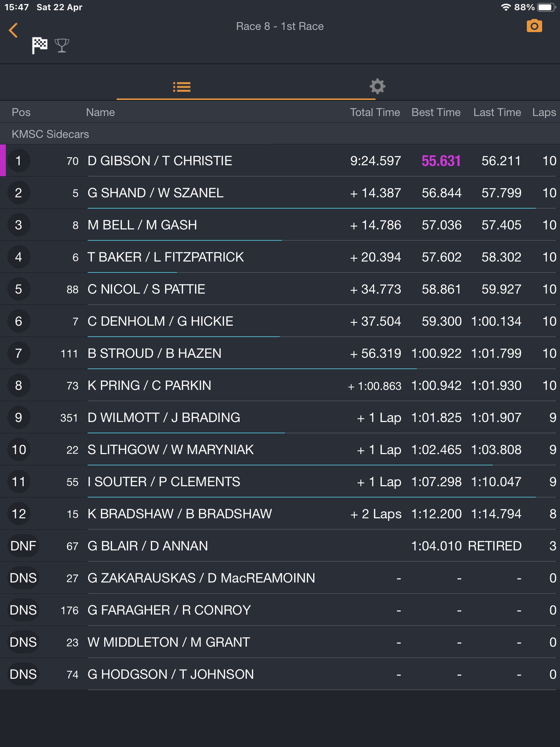Tap the Best Time column header
This screenshot has width=560, height=747.
point(436,112)
